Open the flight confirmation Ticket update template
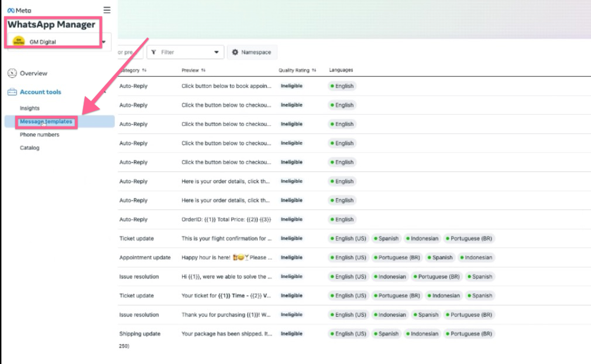This screenshot has height=364, width=591. pos(226,239)
